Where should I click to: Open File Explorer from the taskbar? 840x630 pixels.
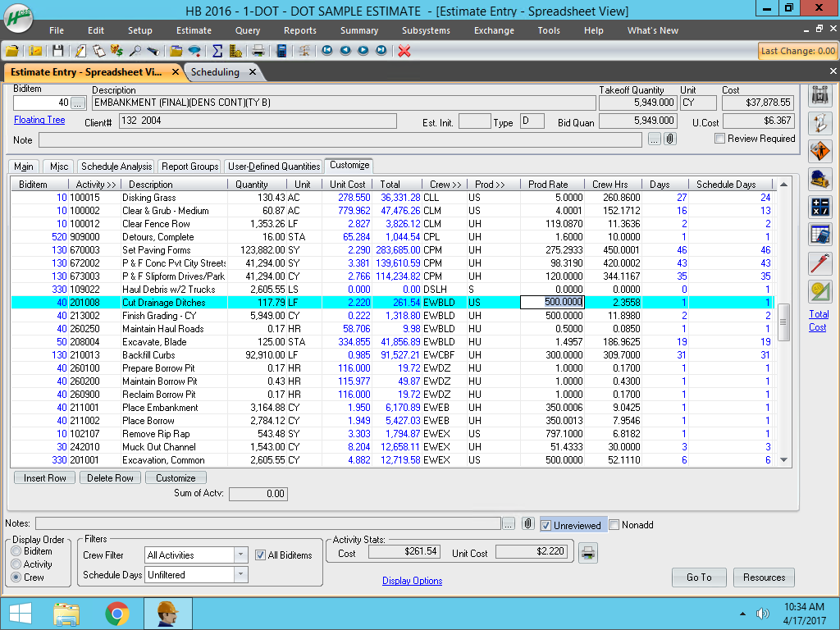click(x=66, y=614)
